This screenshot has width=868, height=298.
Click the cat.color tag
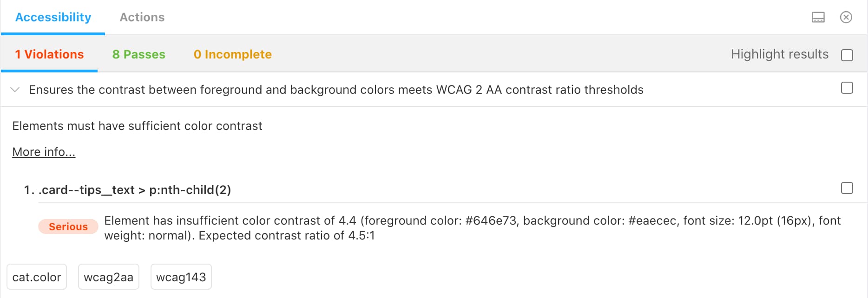[x=37, y=277]
